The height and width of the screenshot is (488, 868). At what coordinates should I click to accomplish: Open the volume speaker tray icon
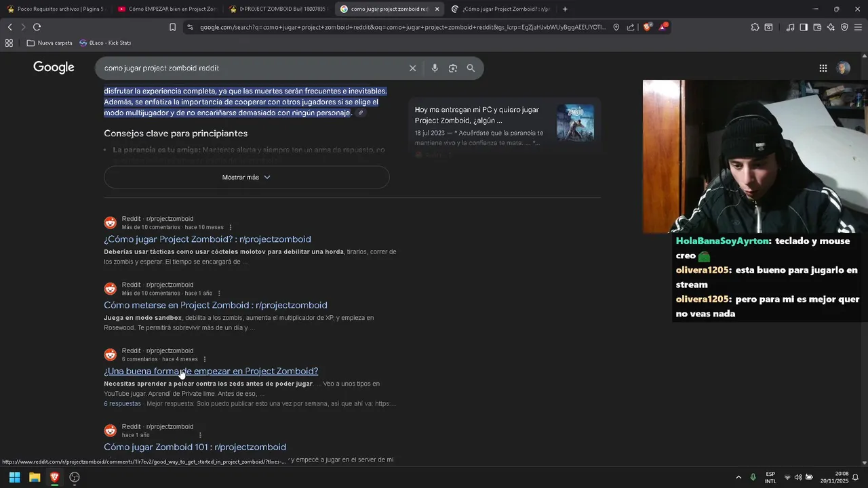tap(798, 477)
